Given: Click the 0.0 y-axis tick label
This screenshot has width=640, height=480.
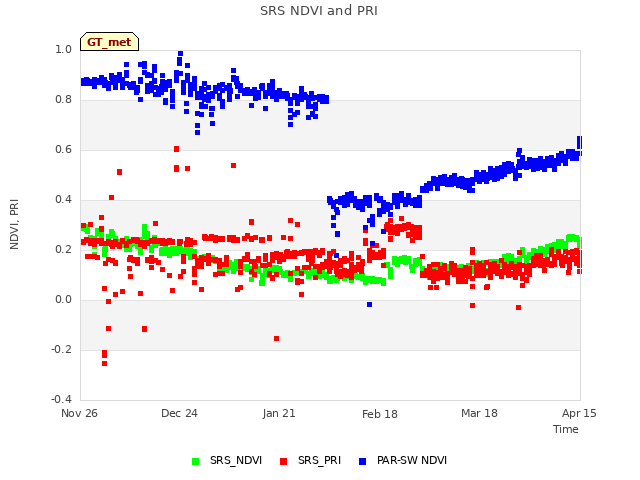Looking at the screenshot, I should click(63, 300).
